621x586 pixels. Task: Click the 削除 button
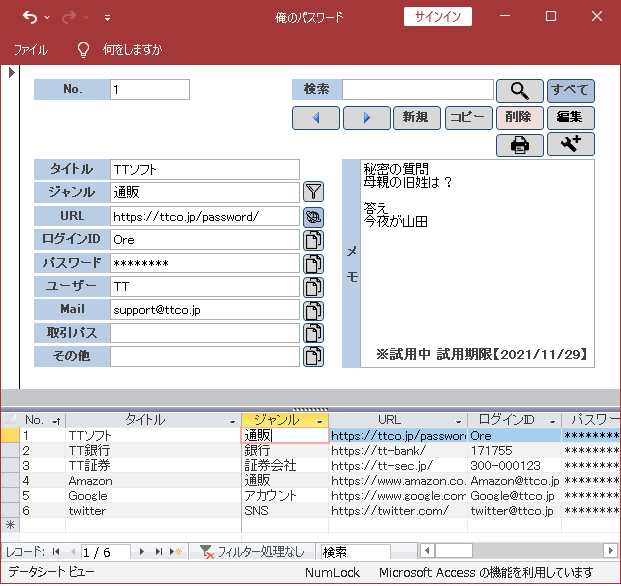(x=520, y=118)
